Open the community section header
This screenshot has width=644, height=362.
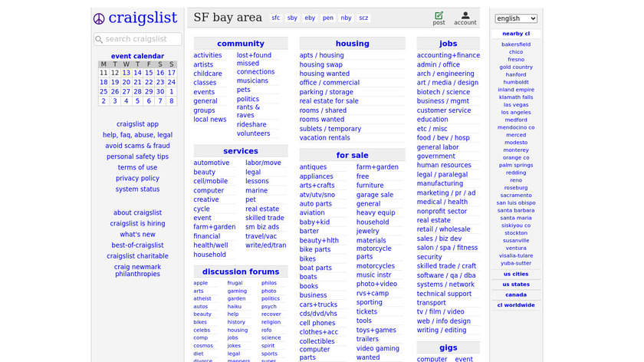coord(241,44)
